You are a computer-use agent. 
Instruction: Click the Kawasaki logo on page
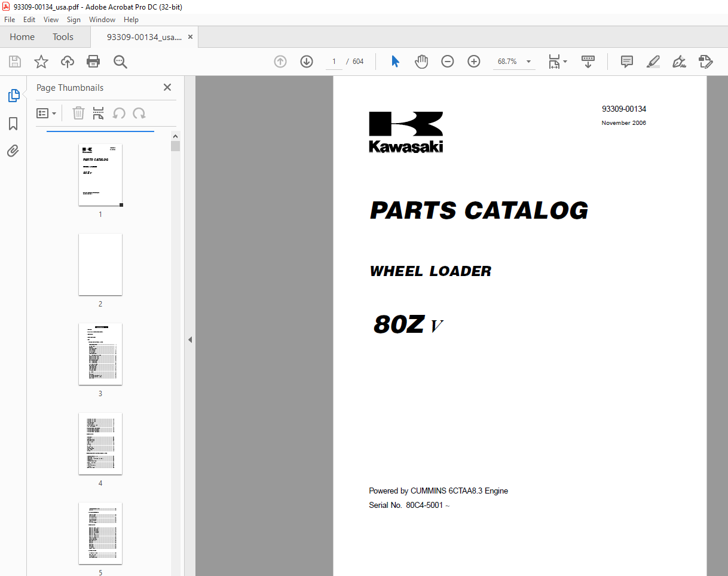click(406, 132)
